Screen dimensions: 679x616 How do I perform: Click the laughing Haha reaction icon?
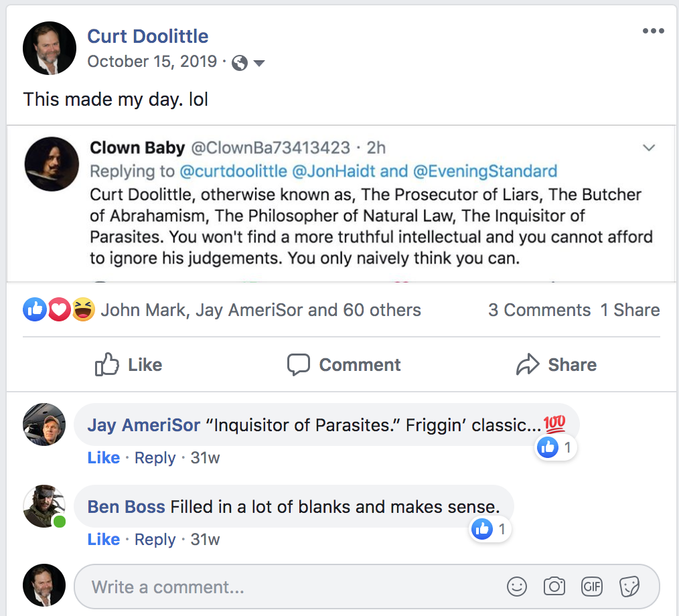[x=83, y=309]
